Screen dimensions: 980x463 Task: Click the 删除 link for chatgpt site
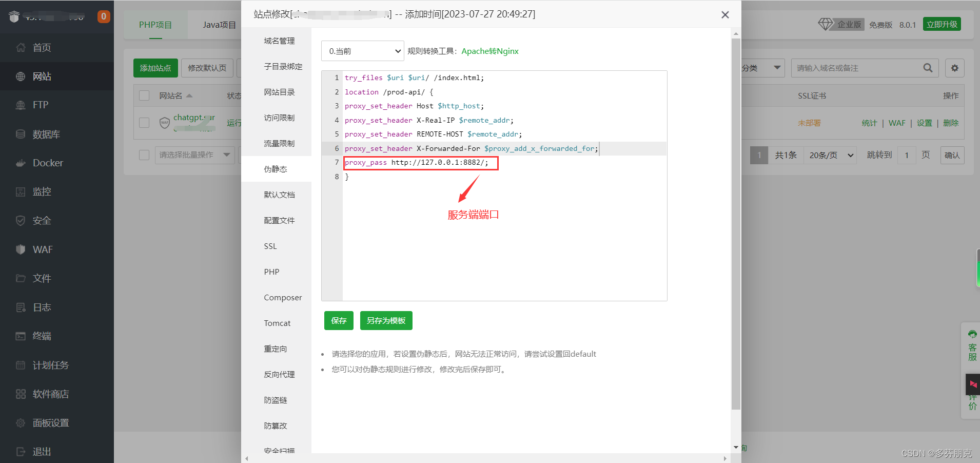(951, 123)
